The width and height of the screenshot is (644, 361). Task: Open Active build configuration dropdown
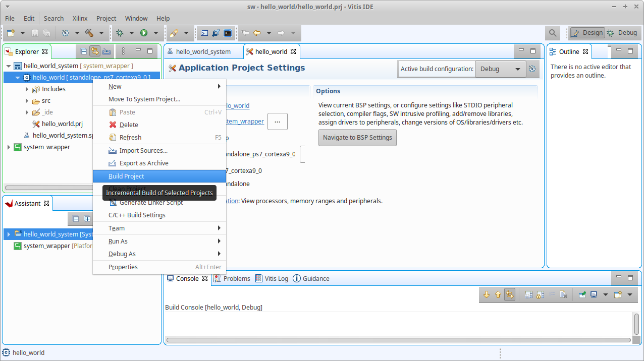pyautogui.click(x=500, y=69)
